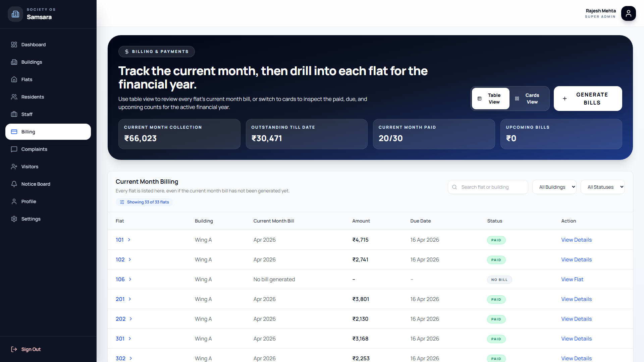This screenshot has width=644, height=362.
Task: Click the search flat or building field
Action: [491, 187]
